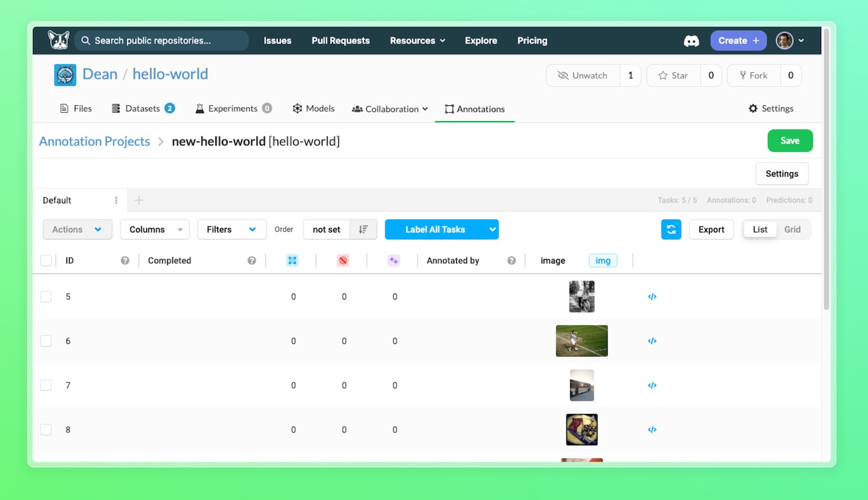868x500 pixels.
Task: Click the blue refresh tasks icon
Action: click(x=671, y=229)
